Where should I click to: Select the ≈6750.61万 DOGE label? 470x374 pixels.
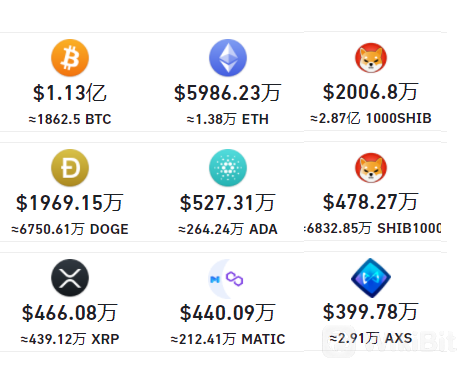pos(70,229)
